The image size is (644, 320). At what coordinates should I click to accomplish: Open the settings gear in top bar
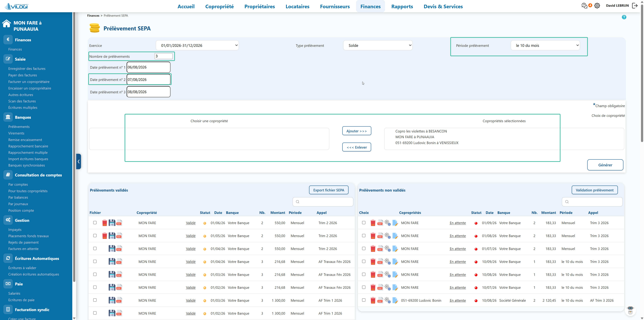click(x=597, y=6)
